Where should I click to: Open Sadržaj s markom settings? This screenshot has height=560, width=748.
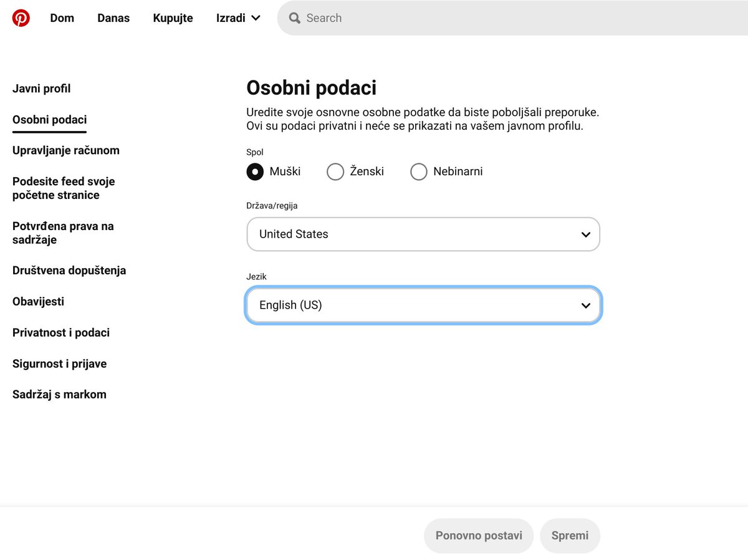tap(59, 394)
